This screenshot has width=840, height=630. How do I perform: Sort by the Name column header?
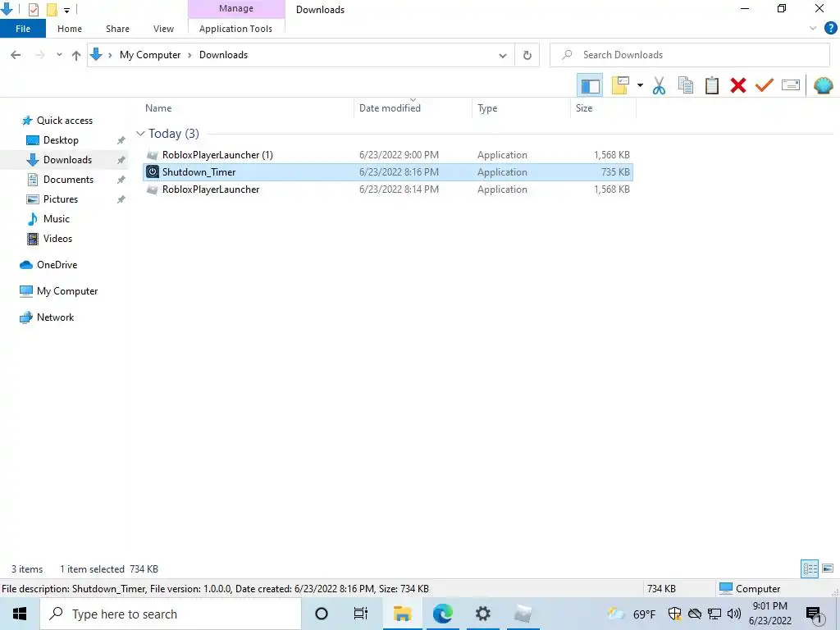158,108
